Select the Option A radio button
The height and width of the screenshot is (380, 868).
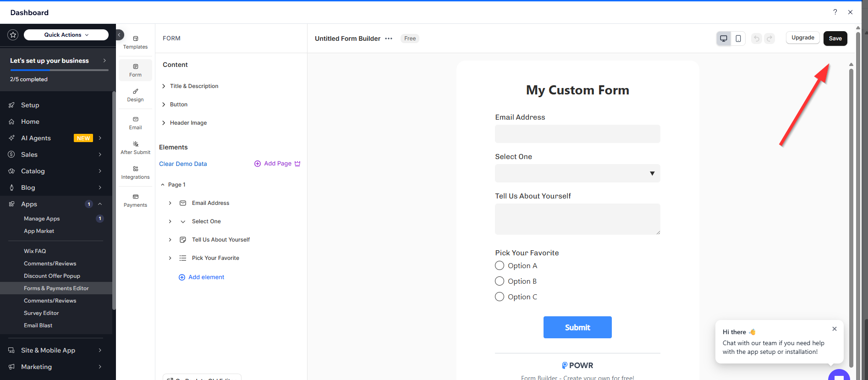[500, 265]
